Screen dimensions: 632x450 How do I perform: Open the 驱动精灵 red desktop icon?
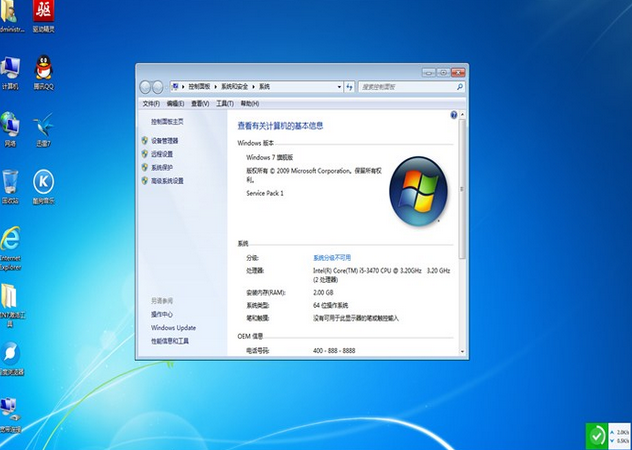(x=44, y=12)
